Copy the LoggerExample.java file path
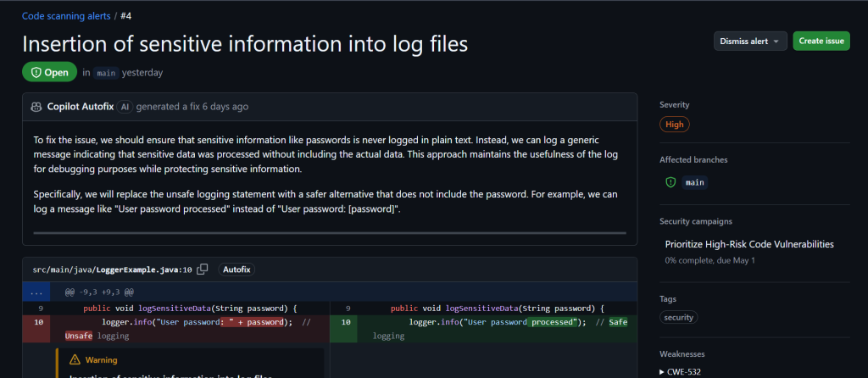 (203, 270)
